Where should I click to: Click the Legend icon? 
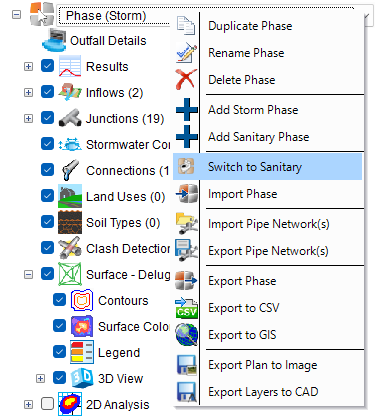point(82,352)
